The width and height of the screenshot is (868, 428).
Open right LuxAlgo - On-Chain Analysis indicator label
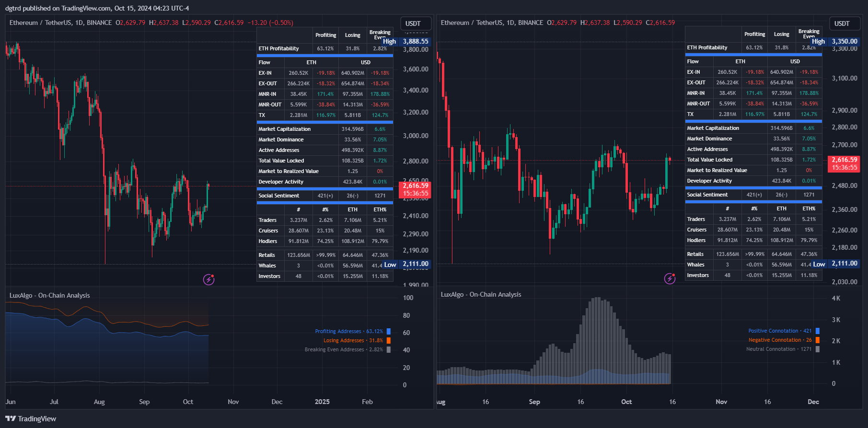click(481, 294)
